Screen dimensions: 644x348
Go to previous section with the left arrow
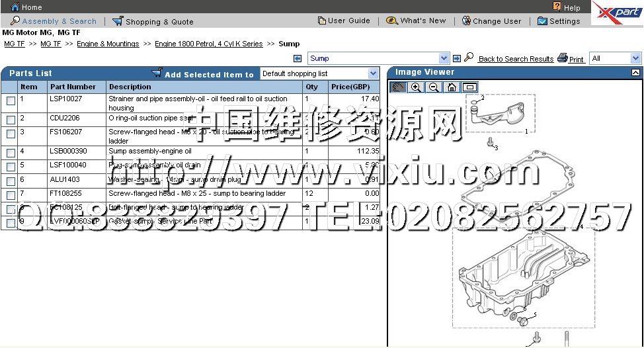[x=298, y=59]
